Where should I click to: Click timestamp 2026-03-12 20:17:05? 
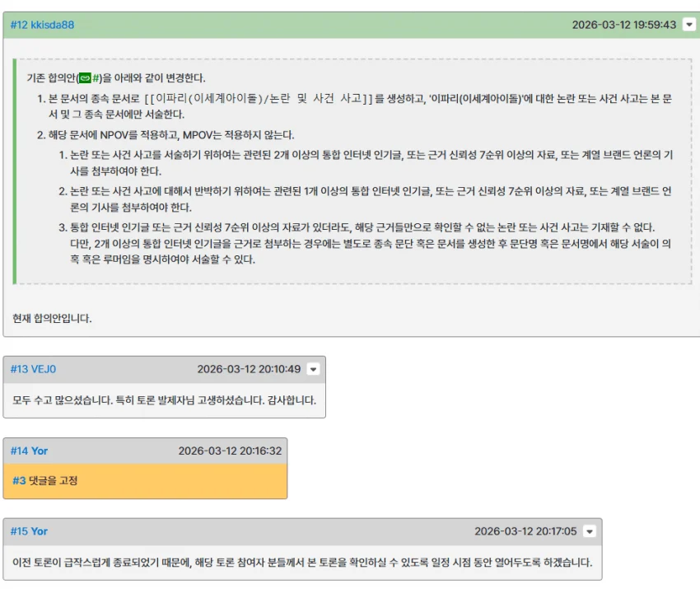click(525, 531)
